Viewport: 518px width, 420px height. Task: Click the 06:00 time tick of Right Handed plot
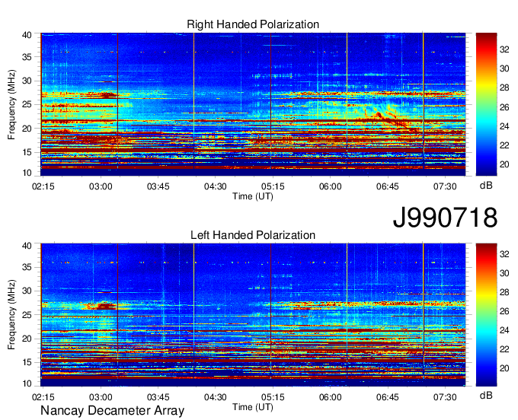(x=331, y=186)
